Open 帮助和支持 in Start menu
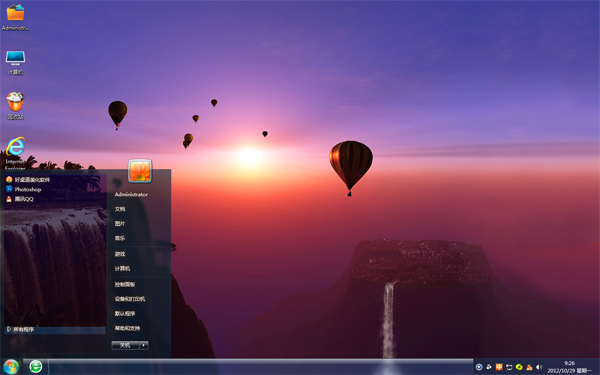The height and width of the screenshot is (375, 600). pyautogui.click(x=127, y=328)
